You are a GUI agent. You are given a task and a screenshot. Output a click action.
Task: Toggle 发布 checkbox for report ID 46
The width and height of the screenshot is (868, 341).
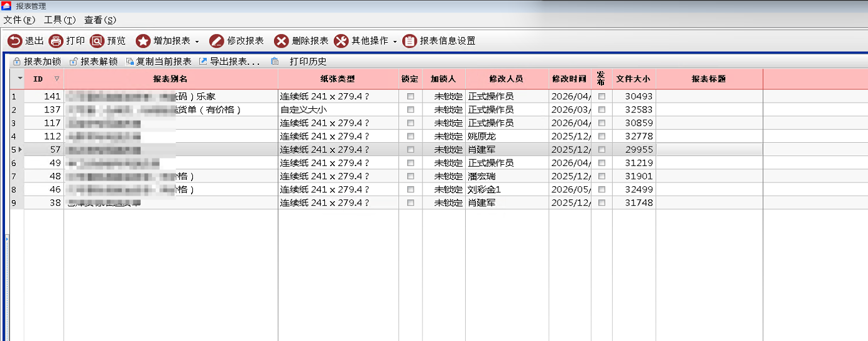click(x=602, y=189)
